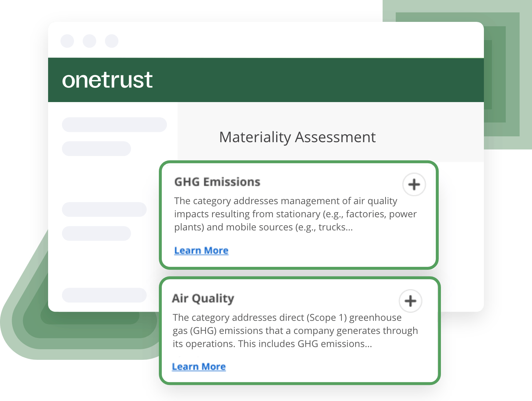Select the GHG Emissions card title
Viewport: 532px width, 401px height.
(217, 182)
